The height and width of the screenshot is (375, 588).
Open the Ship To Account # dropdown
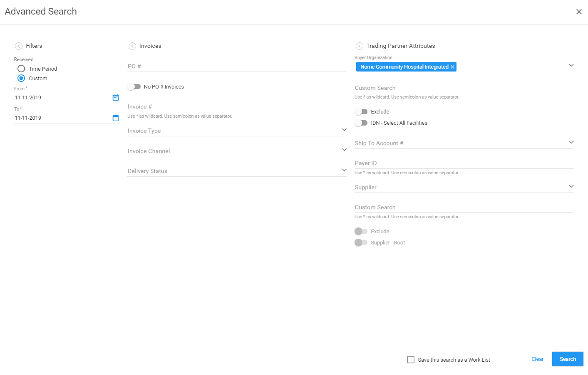point(571,142)
